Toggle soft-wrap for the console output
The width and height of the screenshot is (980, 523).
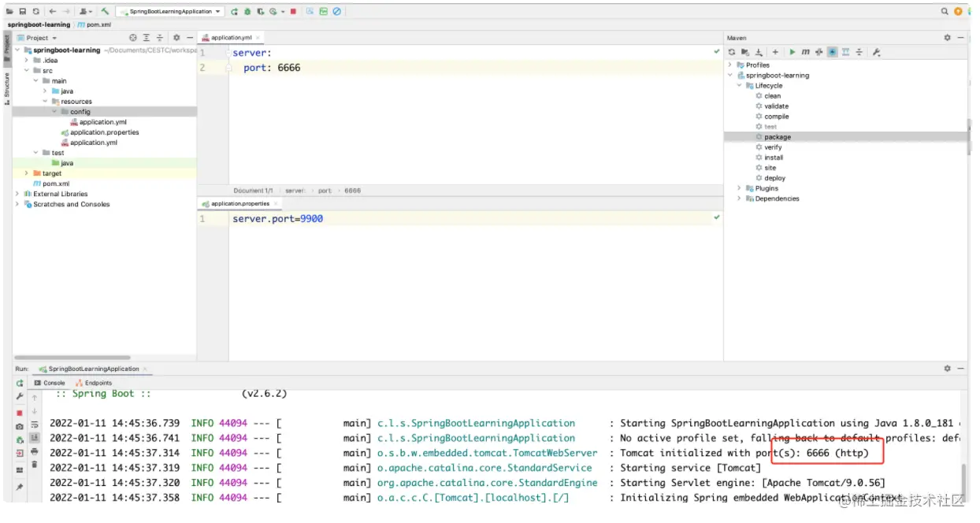pos(33,425)
